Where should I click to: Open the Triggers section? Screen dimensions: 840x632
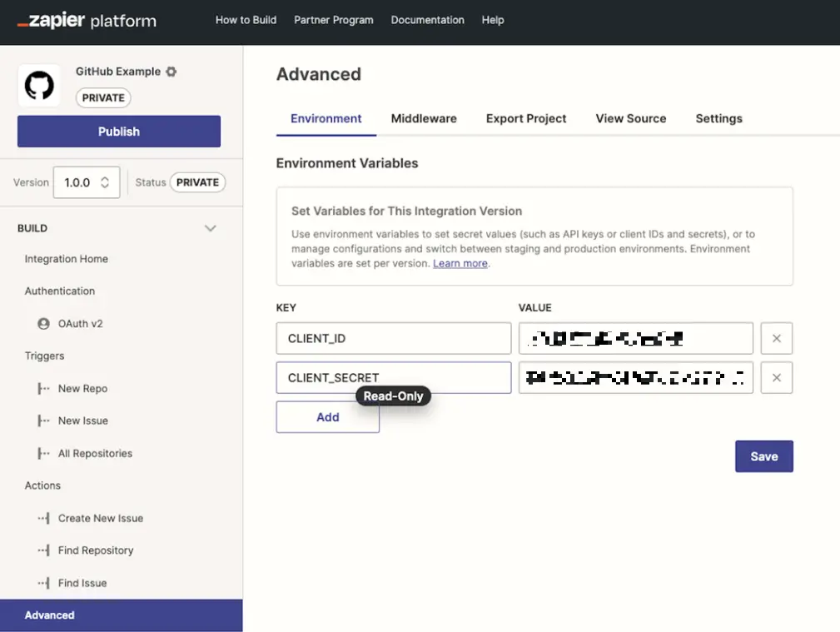click(44, 356)
